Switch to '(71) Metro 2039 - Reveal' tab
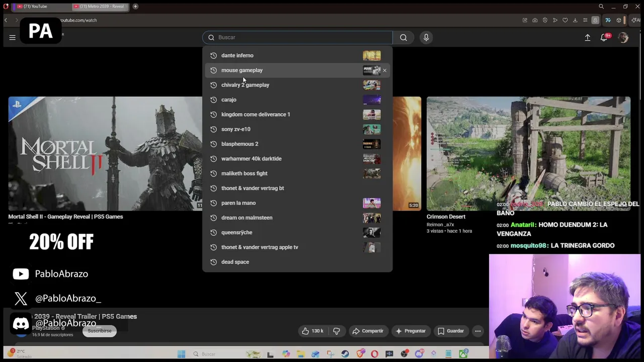 tap(99, 7)
